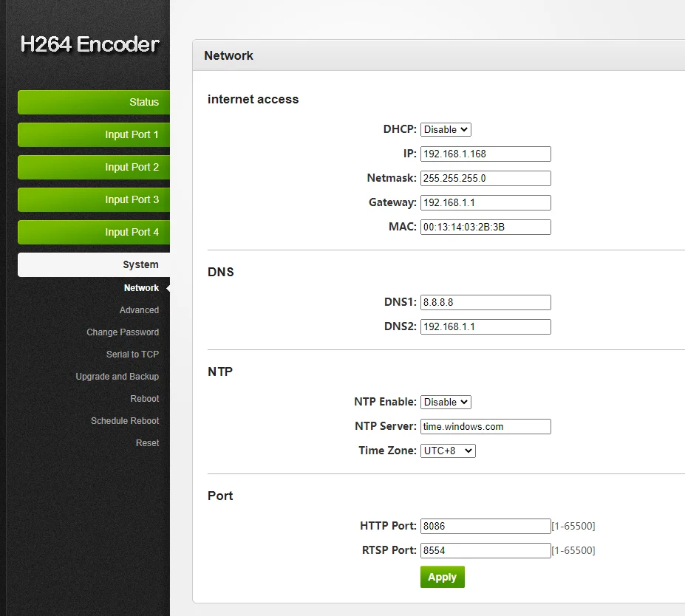The width and height of the screenshot is (685, 616).
Task: Click the Reboot link
Action: coord(145,399)
